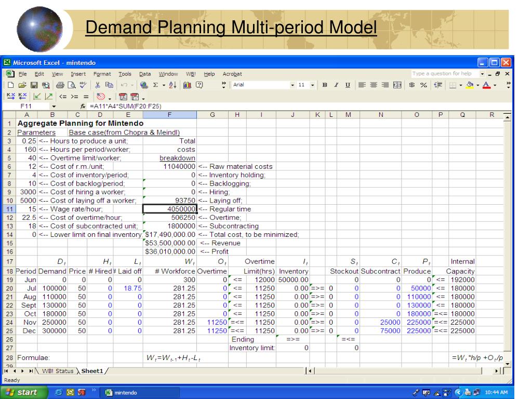Viewport: 532px width, 399px height.
Task: Toggle italic formatting
Action: pyautogui.click(x=336, y=85)
